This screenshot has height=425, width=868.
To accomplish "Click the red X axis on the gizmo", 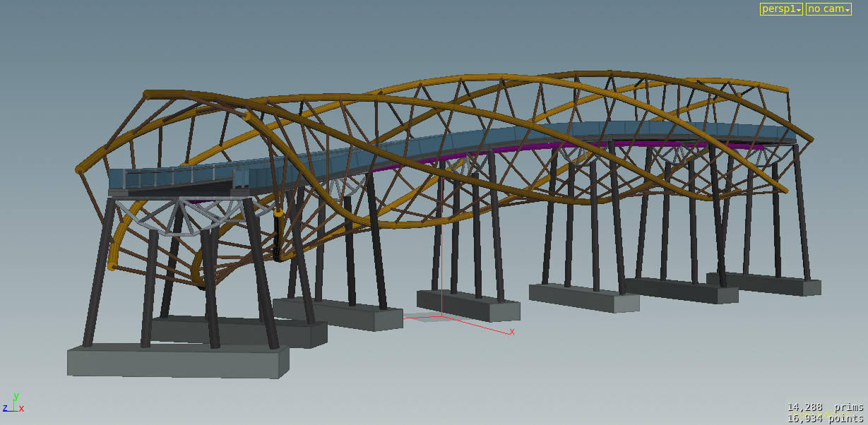I will (20, 408).
